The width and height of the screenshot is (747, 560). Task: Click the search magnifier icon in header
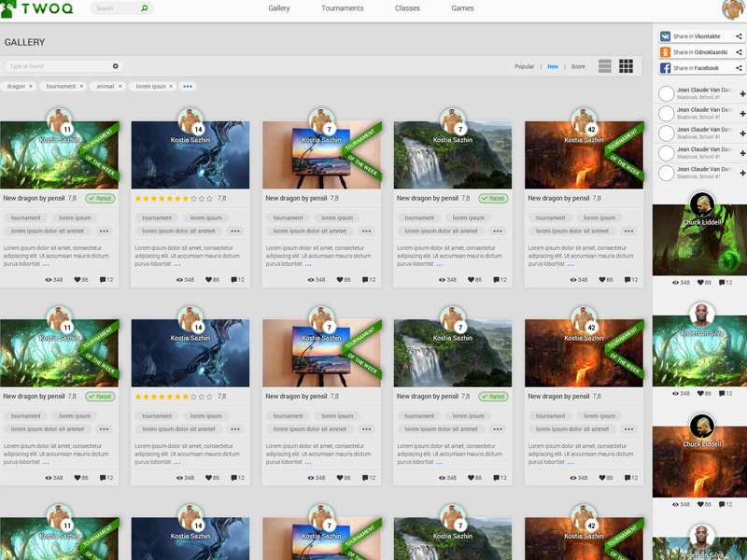144,8
